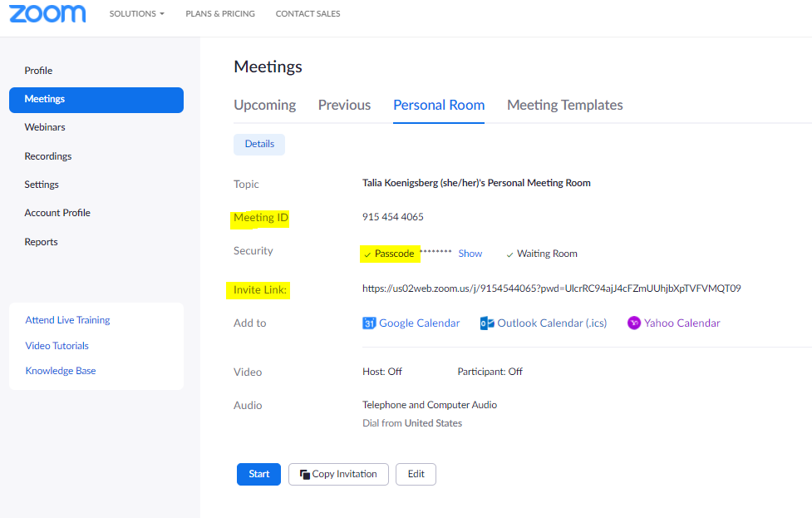Click the Zoom logo
812x518 pixels.
47,13
